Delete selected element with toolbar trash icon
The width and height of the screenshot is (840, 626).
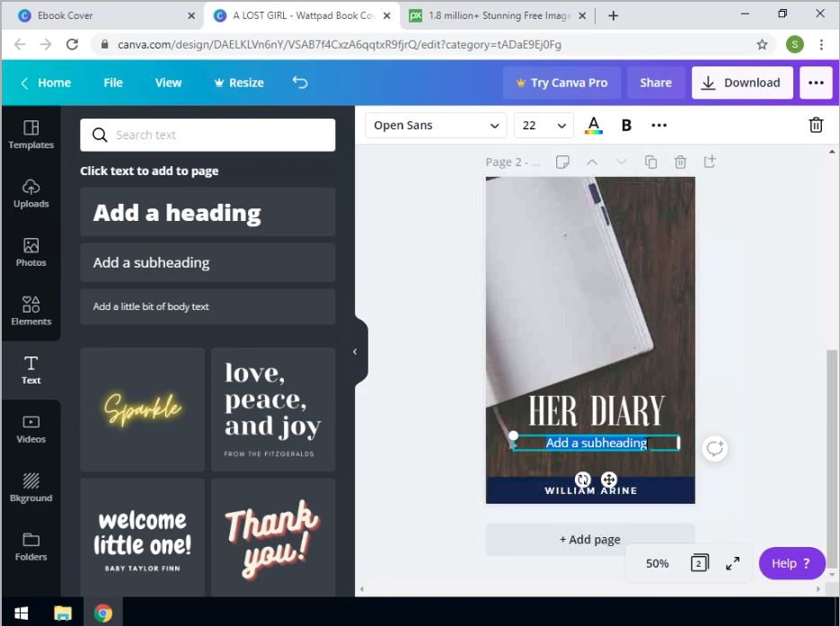click(x=816, y=125)
